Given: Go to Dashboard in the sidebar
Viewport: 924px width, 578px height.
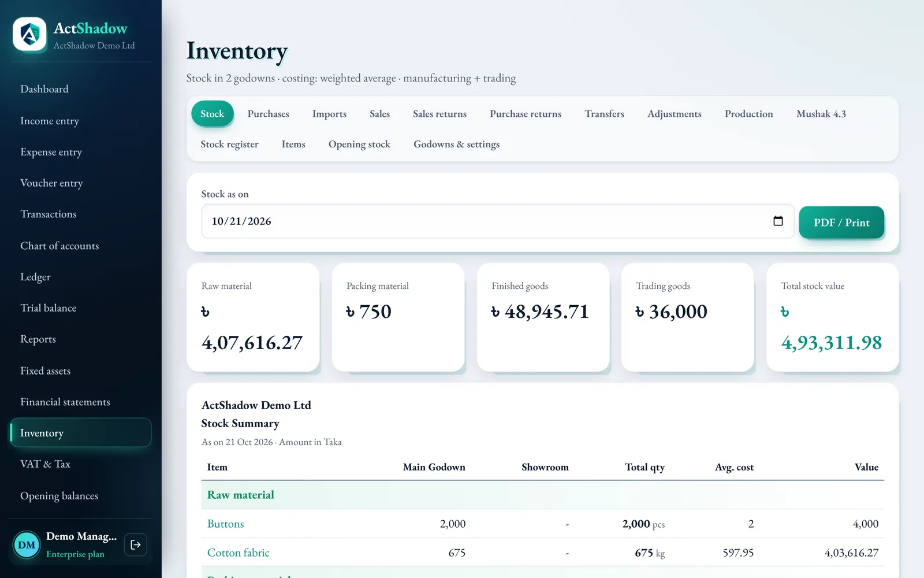Looking at the screenshot, I should (x=81, y=89).
